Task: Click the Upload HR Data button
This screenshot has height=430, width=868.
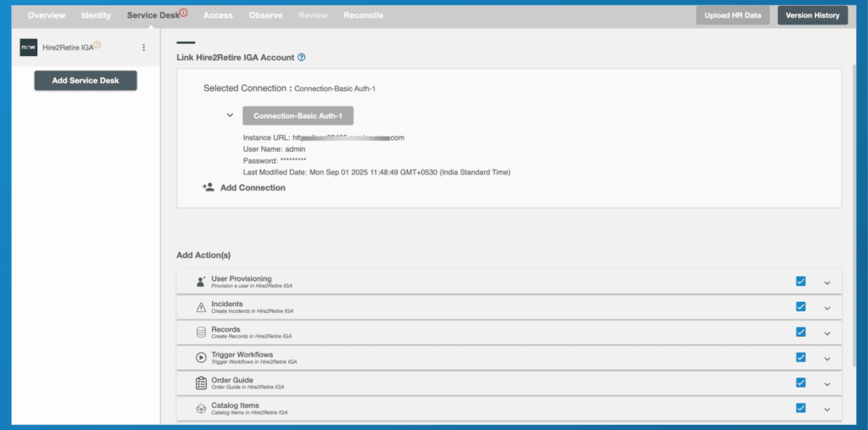Action: (733, 15)
